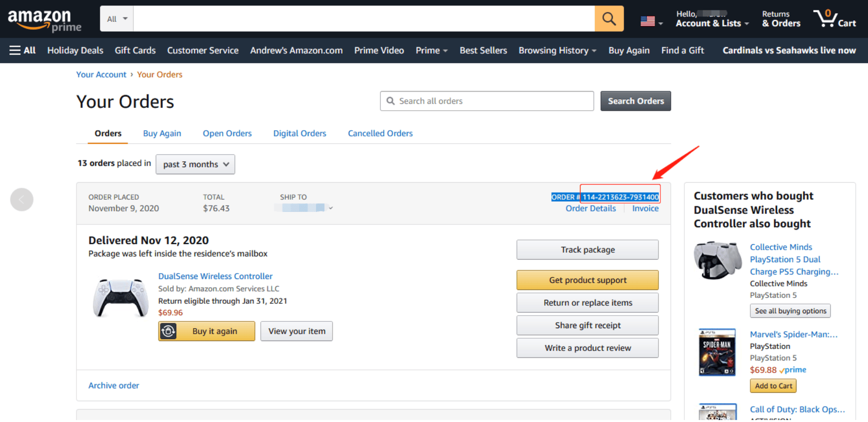
Task: Expand the Prime nav dropdown
Action: click(432, 50)
